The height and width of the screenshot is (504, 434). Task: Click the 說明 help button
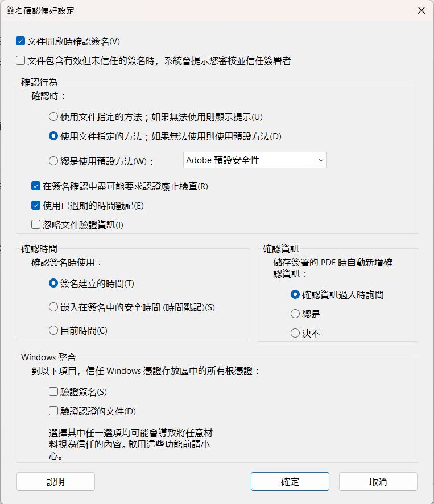point(56,482)
